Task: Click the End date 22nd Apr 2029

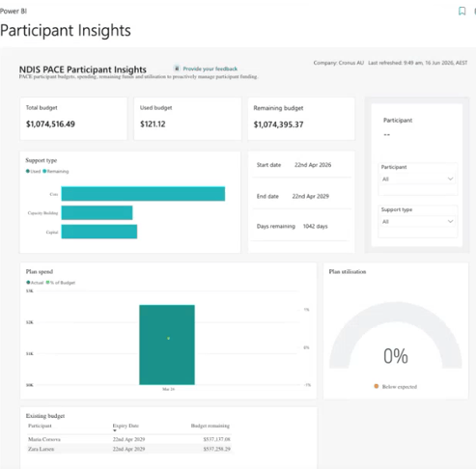Action: coord(311,196)
